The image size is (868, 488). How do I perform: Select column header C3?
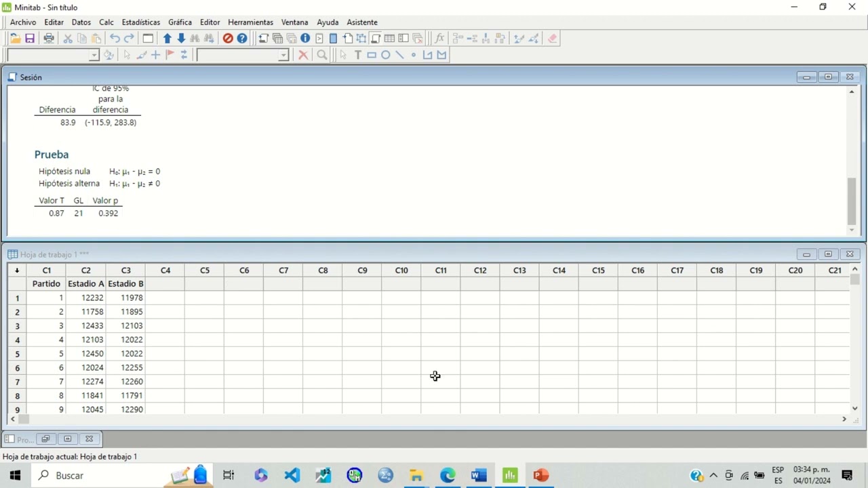coord(125,270)
